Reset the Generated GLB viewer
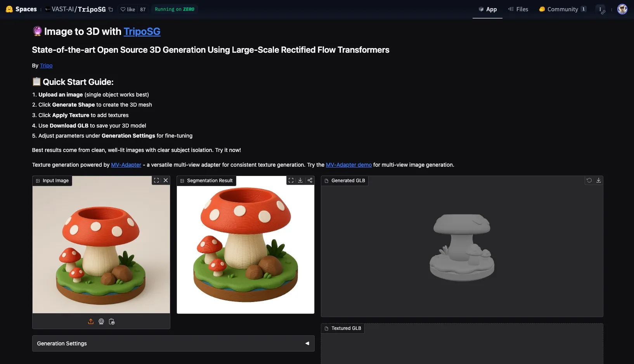634x364 pixels. 589,180
